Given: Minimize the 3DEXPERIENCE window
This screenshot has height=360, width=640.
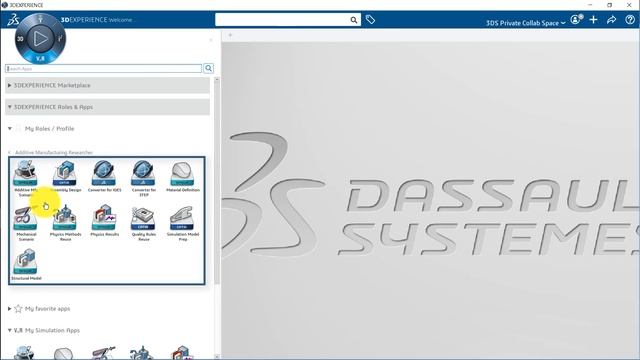Looking at the screenshot, I should click(590, 5).
